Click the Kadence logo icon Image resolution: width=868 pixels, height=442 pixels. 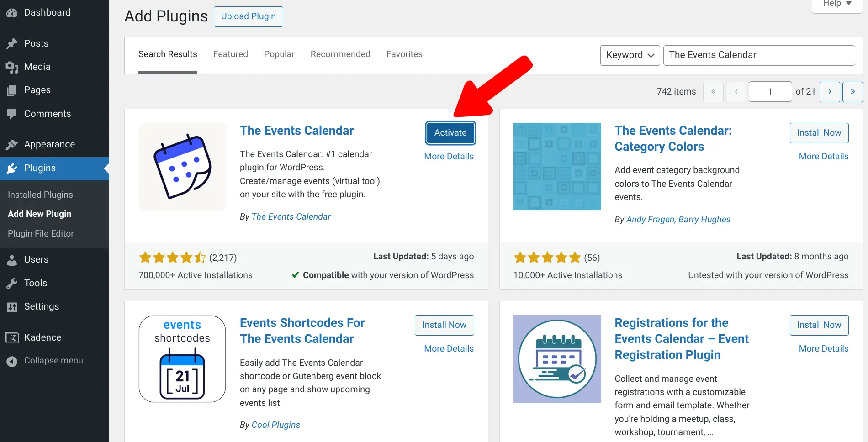(12, 338)
